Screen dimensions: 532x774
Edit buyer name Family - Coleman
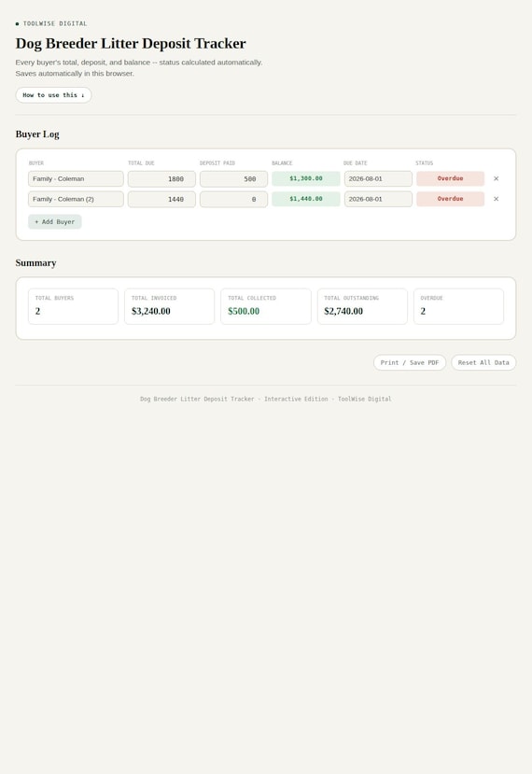click(x=76, y=178)
